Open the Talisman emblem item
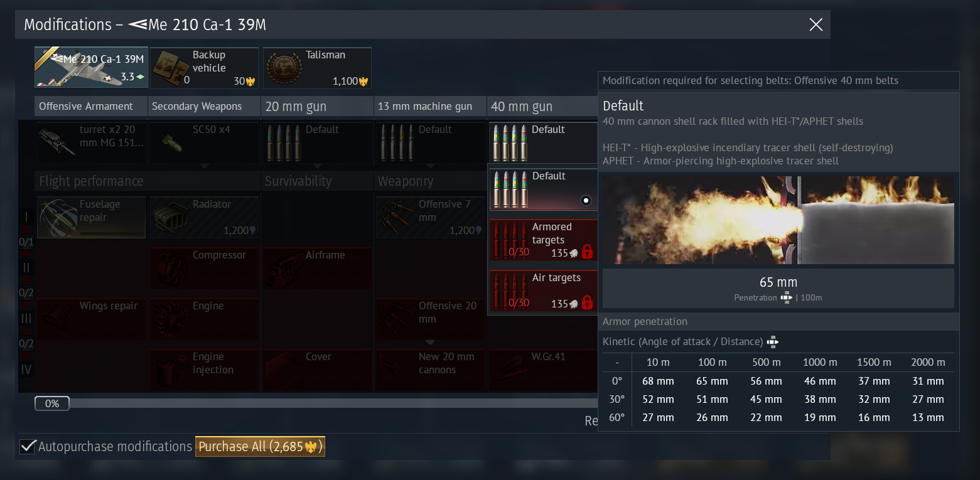Screen dimensions: 980x480 [284, 67]
